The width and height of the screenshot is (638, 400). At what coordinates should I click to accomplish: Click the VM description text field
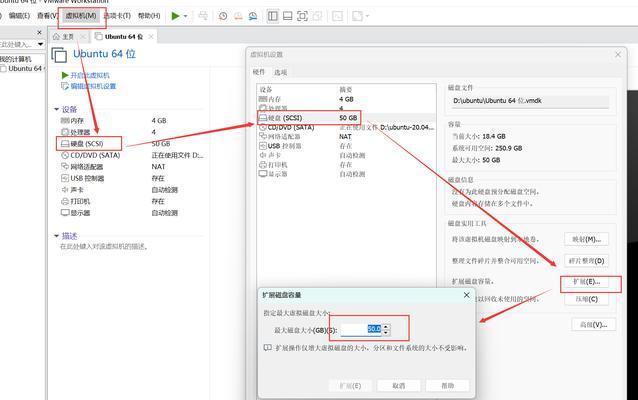click(x=104, y=247)
